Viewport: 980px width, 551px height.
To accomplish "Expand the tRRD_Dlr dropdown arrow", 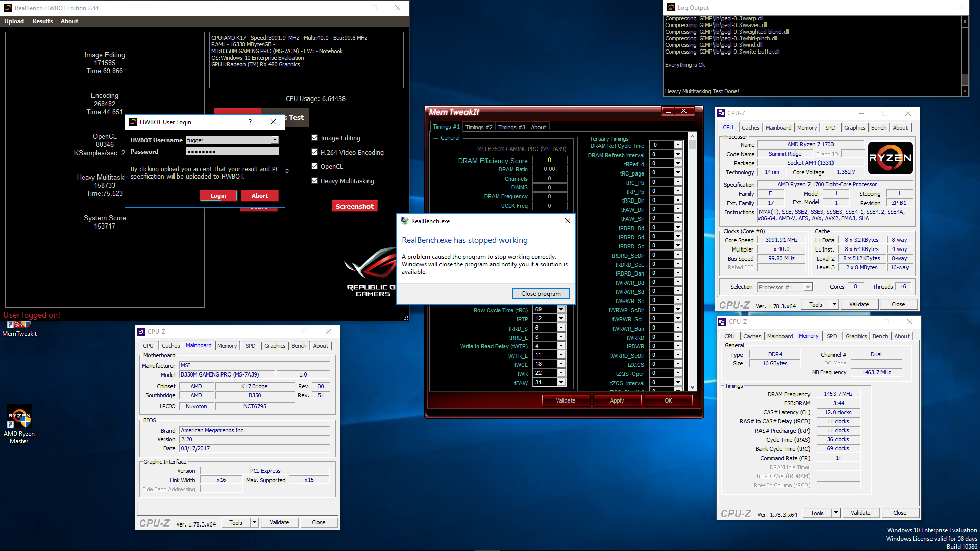I will pyautogui.click(x=678, y=200).
